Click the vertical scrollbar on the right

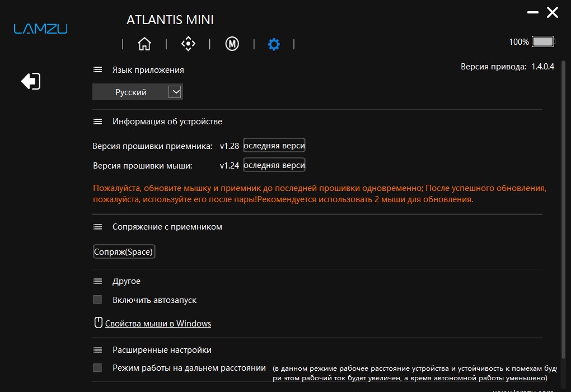click(x=563, y=209)
